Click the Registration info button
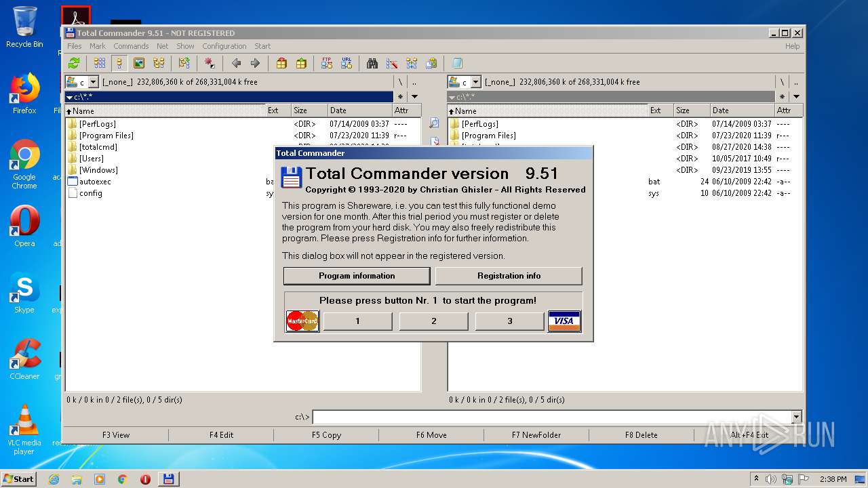Image resolution: width=868 pixels, height=488 pixels. (509, 276)
